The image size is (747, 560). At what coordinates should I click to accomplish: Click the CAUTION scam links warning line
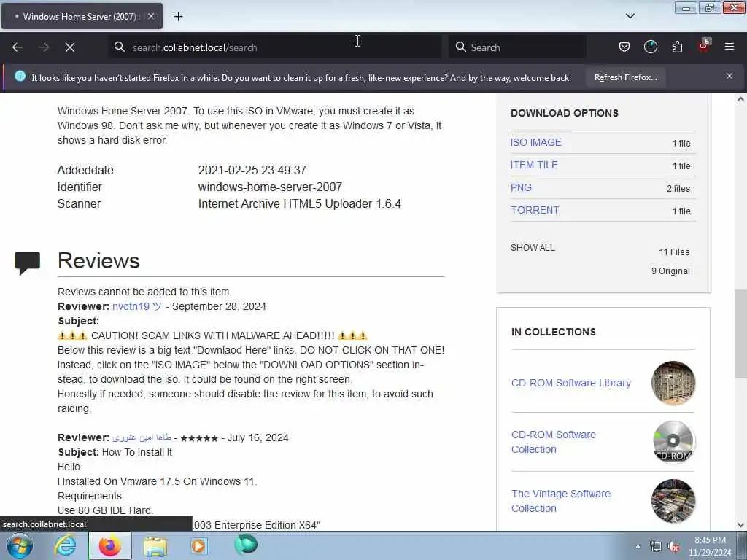[212, 335]
